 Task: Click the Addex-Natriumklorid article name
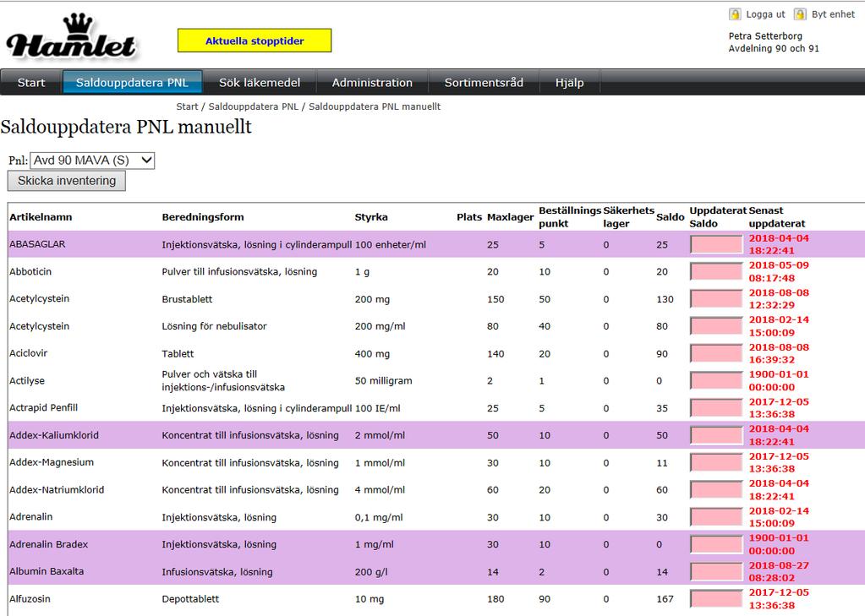[57, 490]
